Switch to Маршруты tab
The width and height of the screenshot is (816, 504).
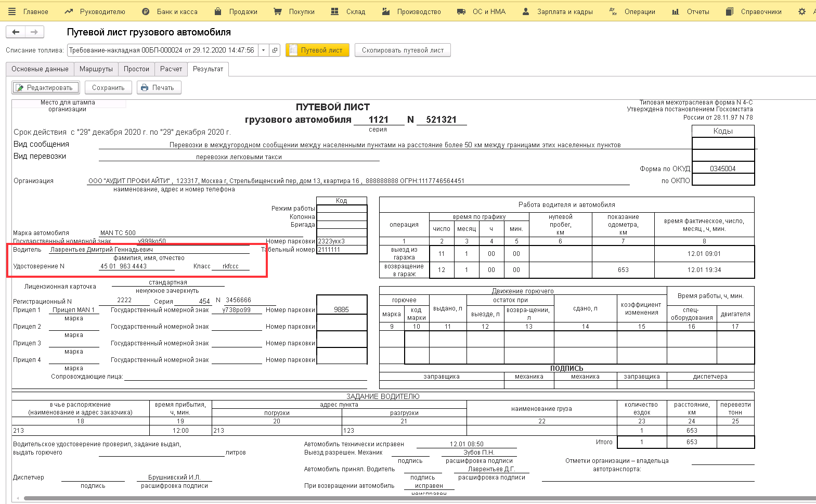[96, 69]
